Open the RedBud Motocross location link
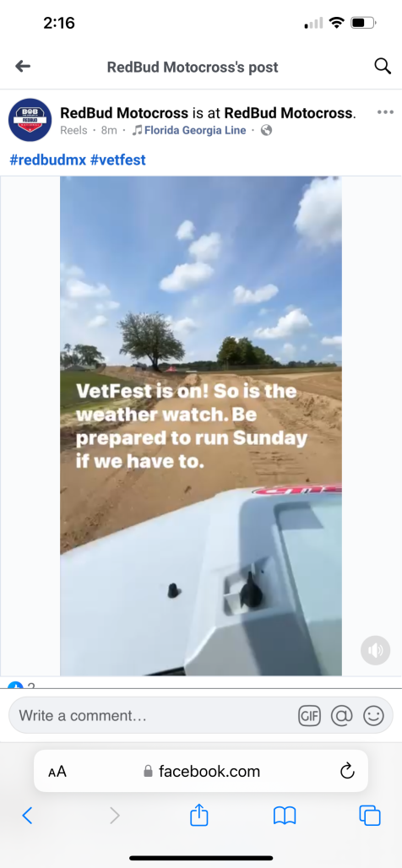Screen dimensions: 402x868 pos(288,113)
